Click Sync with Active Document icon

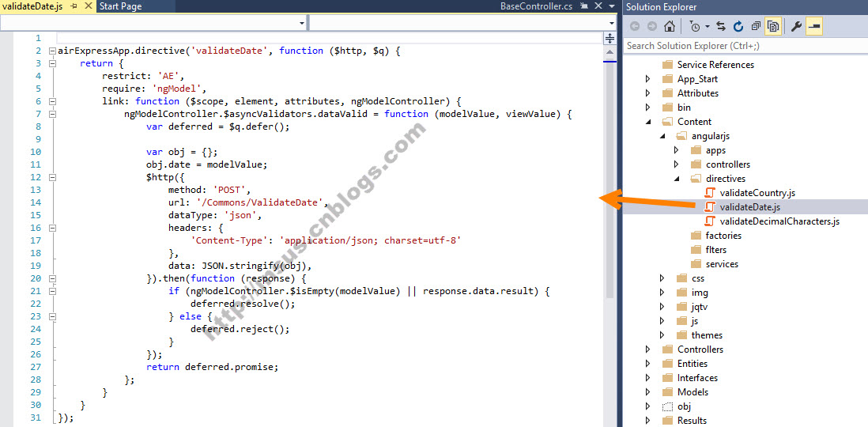click(721, 26)
